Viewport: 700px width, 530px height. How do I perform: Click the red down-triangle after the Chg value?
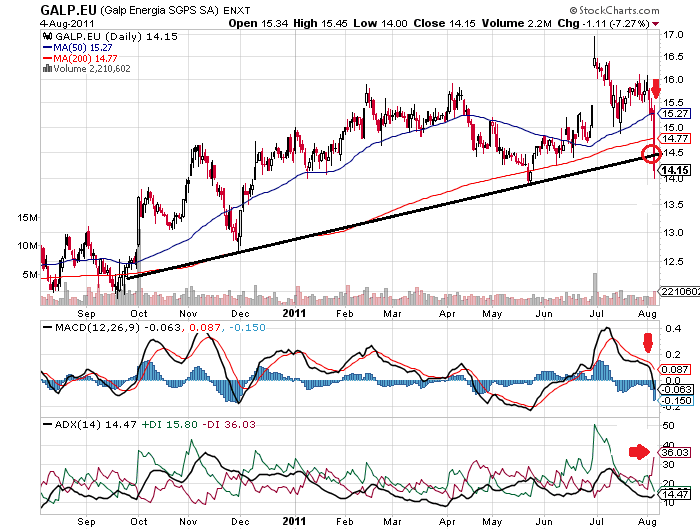coord(655,24)
